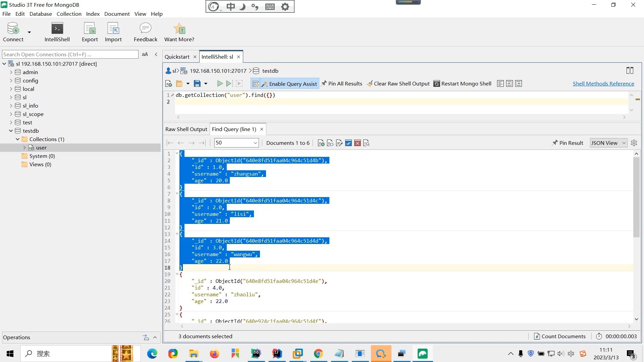
Task: Toggle the query assist mode icon
Action: [256, 84]
